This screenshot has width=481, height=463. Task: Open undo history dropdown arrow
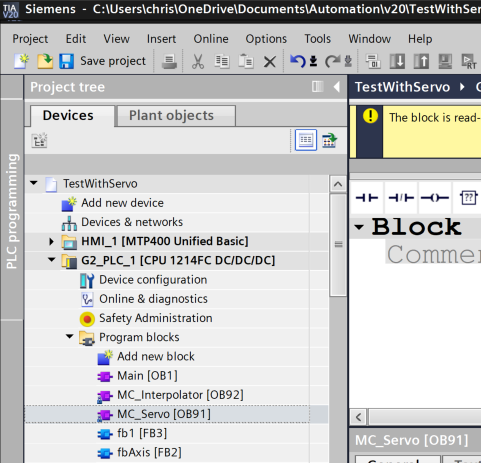[x=313, y=61]
